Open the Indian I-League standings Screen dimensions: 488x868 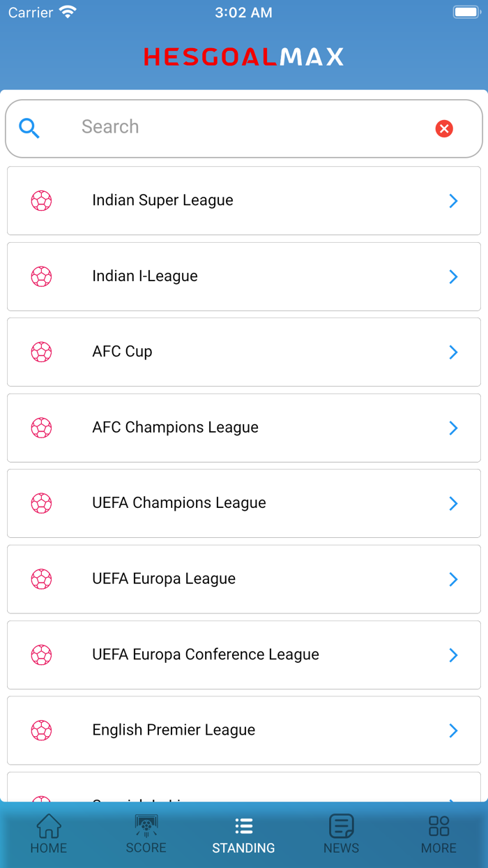pos(244,276)
